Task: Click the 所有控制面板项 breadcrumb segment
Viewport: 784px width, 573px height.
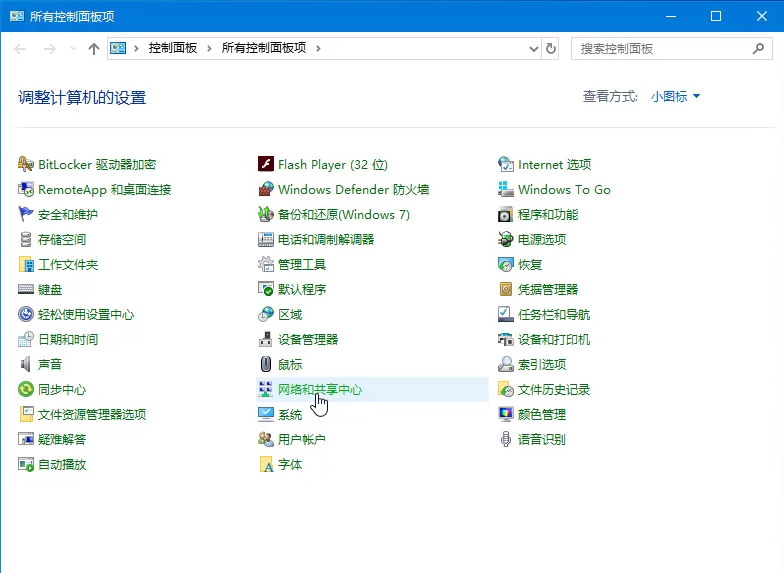Action: tap(264, 48)
